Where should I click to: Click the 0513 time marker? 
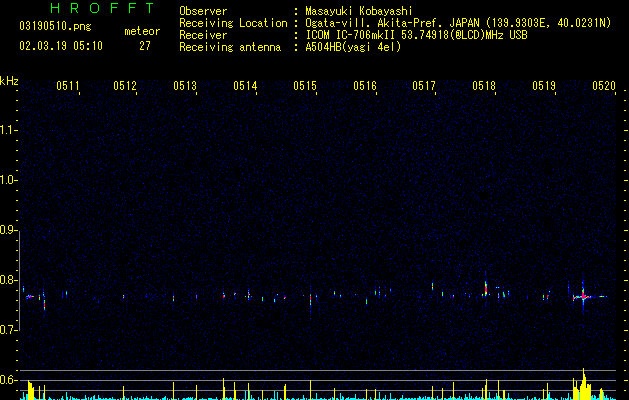185,86
